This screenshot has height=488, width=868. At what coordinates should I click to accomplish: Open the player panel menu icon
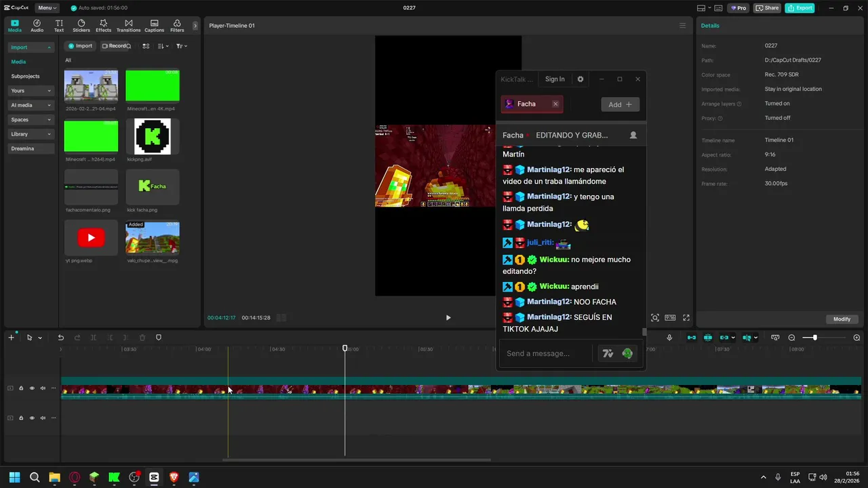click(682, 26)
